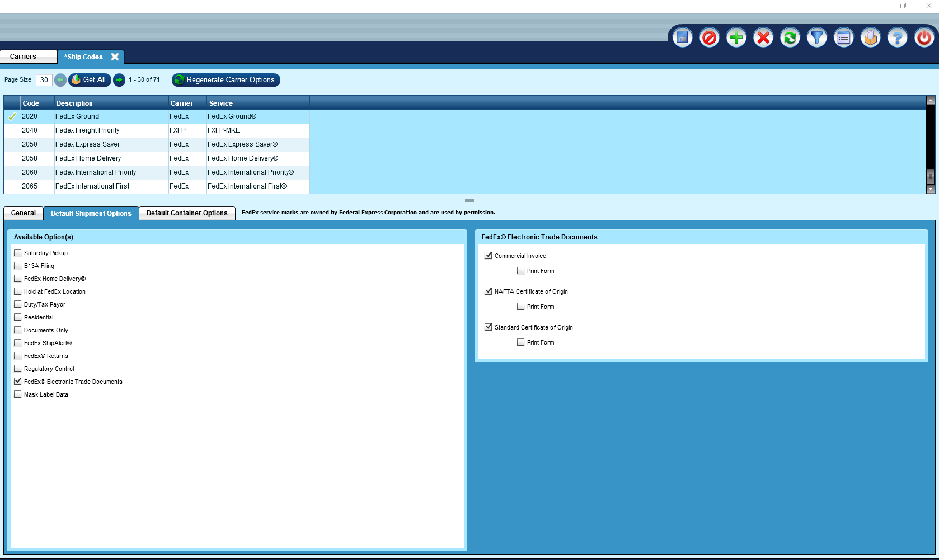The width and height of the screenshot is (939, 560).
Task: Click the Get All button
Action: 90,80
